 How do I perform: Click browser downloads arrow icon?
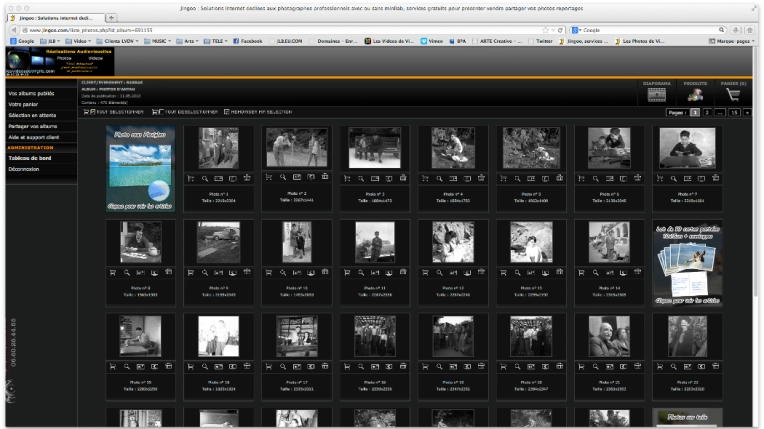coord(736,30)
